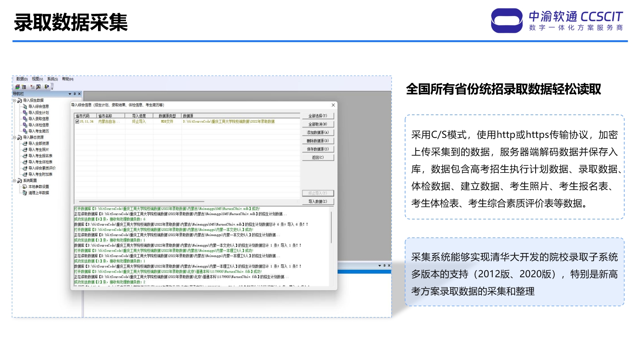The width and height of the screenshot is (644, 354).
Task: Click the 全部选择(T) button
Action: tap(318, 116)
